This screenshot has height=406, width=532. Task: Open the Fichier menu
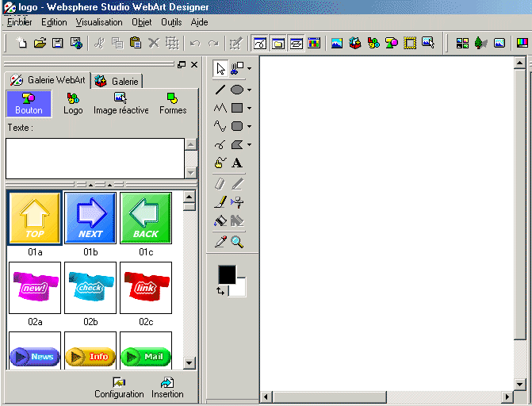coord(19,22)
